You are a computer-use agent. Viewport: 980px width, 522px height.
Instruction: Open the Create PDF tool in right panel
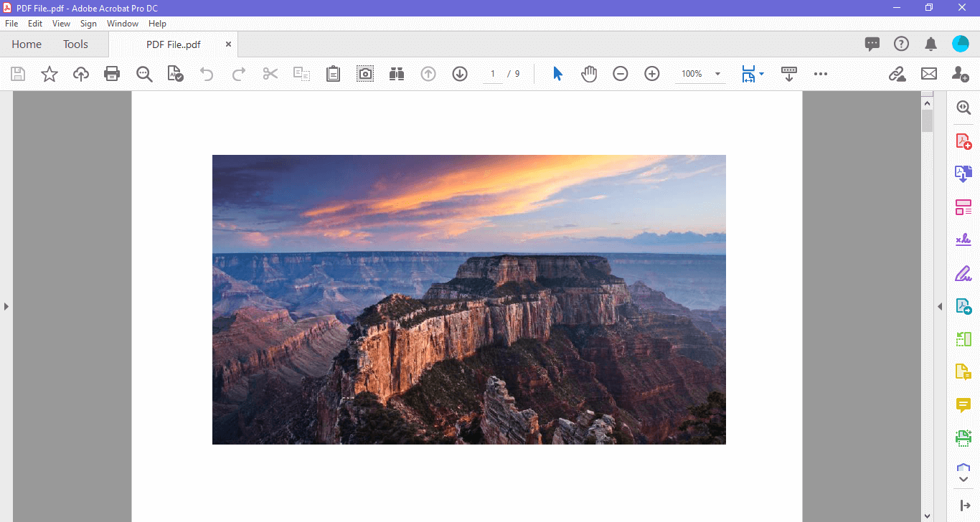point(963,141)
